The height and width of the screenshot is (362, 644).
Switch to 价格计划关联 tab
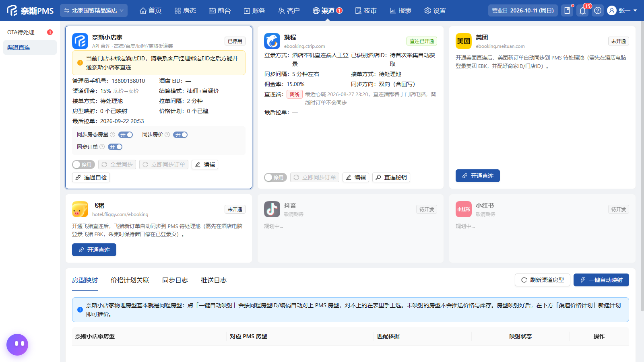tap(130, 280)
